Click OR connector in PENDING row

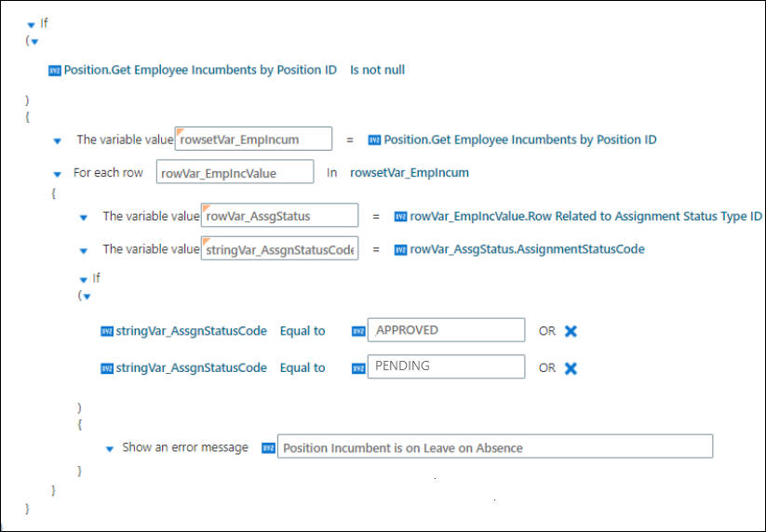(547, 367)
